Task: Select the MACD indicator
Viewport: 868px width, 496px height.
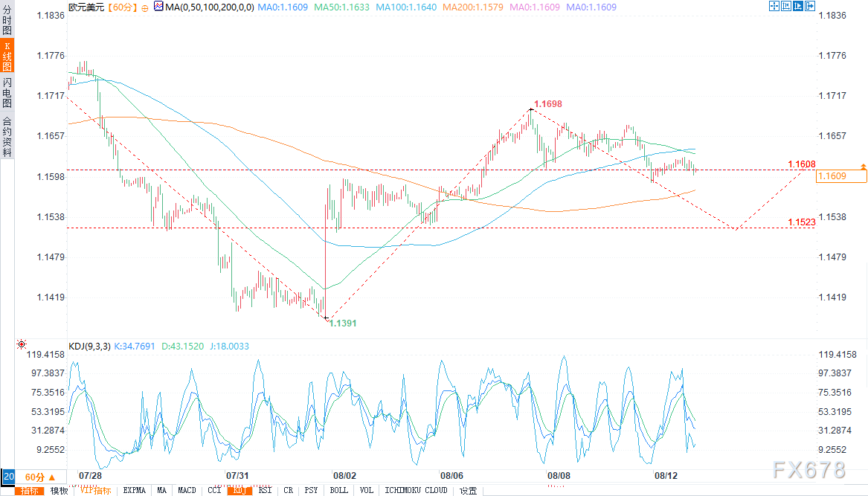Action: [x=187, y=491]
